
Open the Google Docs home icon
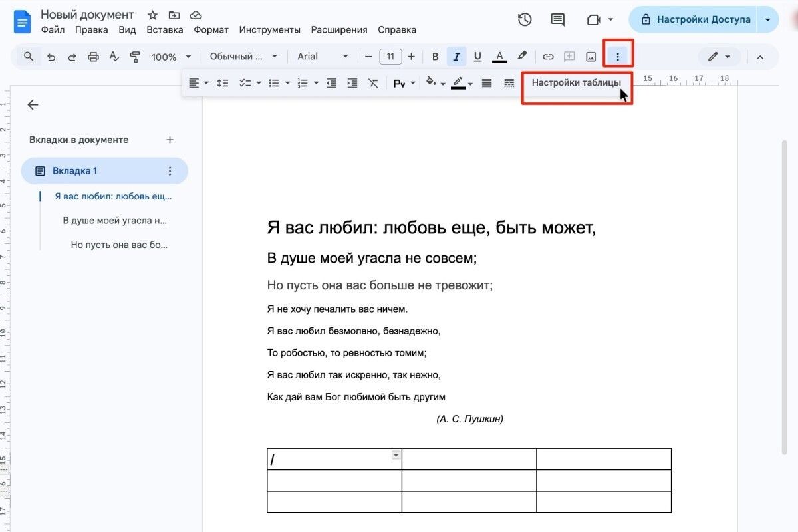23,23
